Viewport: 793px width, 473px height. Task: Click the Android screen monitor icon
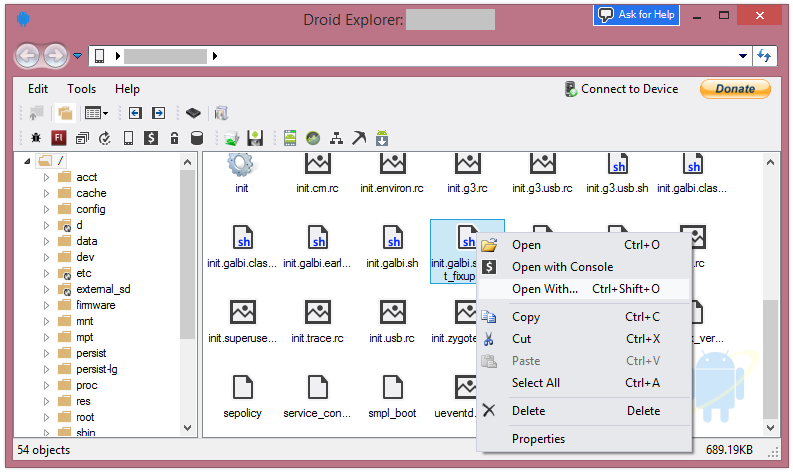(290, 138)
